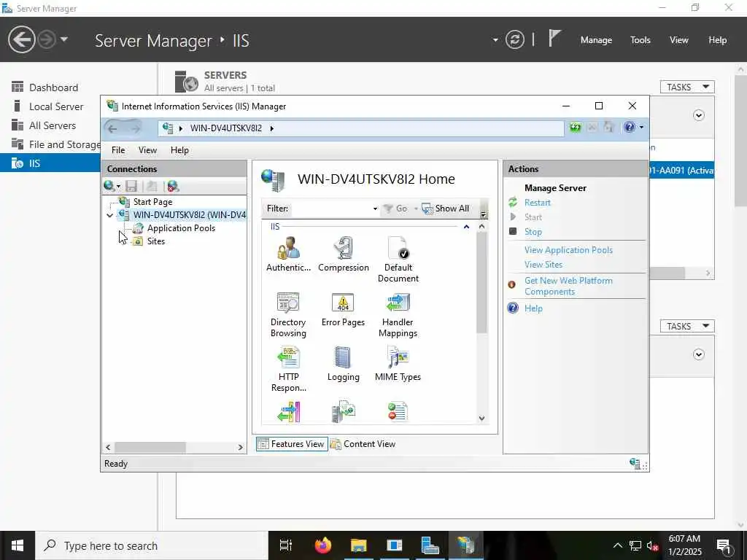Click the IIS Manager refresh page icon

pyautogui.click(x=576, y=128)
